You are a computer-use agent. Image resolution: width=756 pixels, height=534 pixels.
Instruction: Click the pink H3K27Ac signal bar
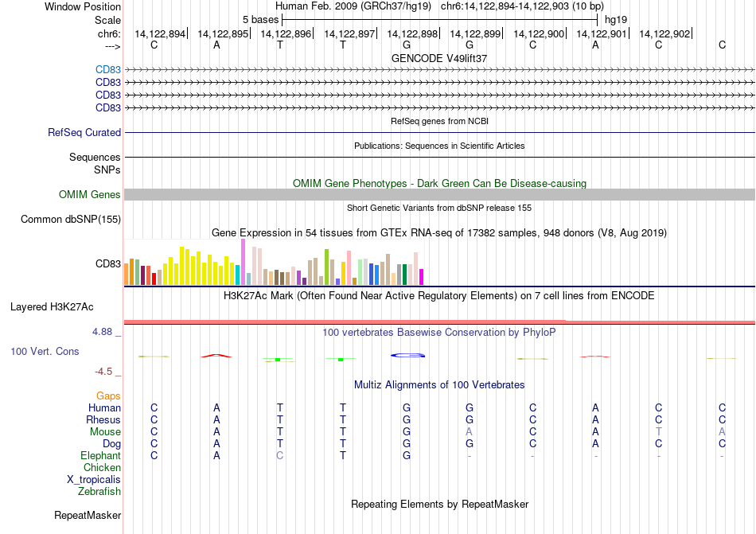[439, 322]
